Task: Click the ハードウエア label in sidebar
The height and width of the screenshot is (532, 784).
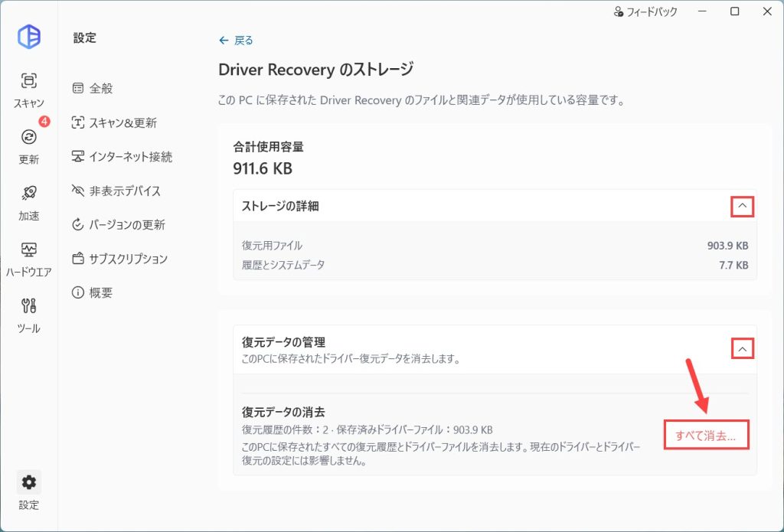Action: click(x=29, y=272)
